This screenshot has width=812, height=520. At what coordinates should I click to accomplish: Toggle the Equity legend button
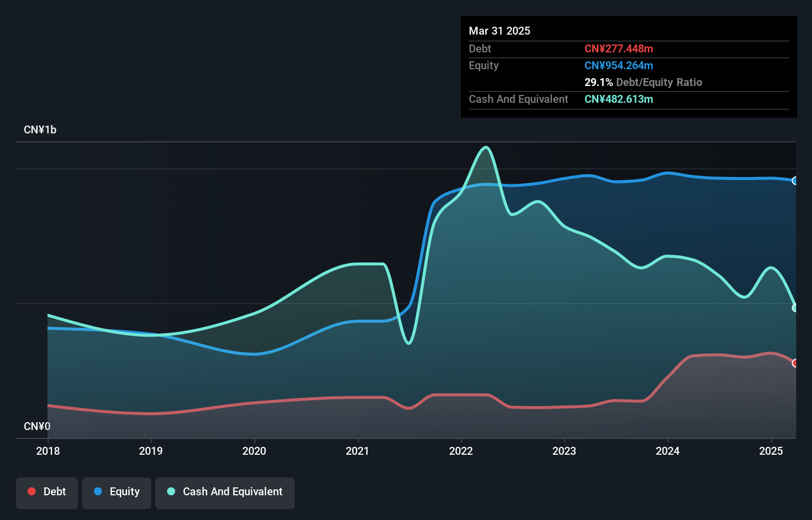click(x=117, y=493)
